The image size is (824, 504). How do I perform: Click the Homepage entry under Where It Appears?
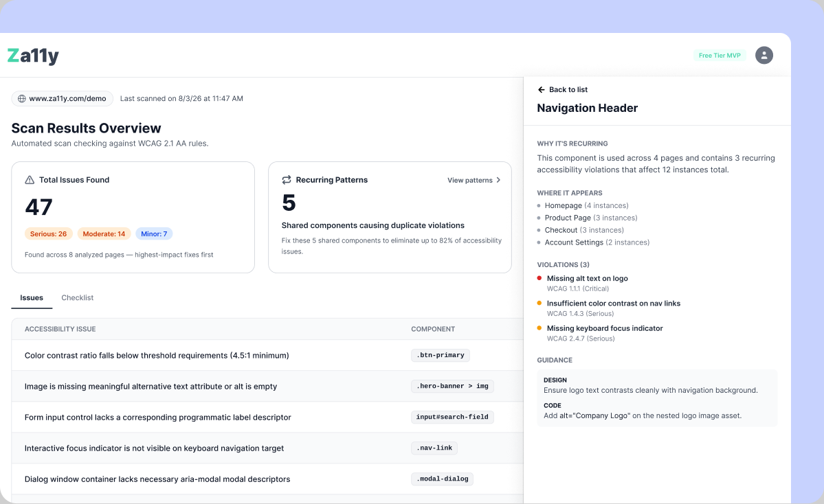(x=586, y=206)
